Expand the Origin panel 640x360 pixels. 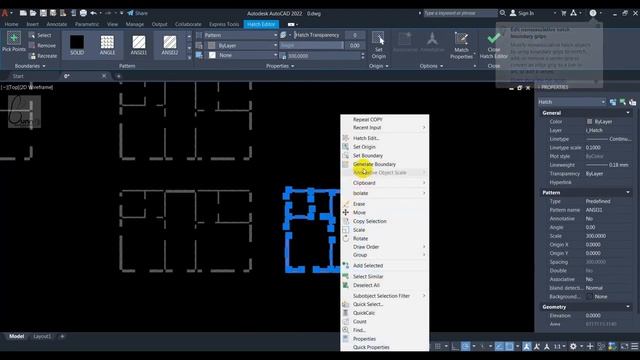[x=378, y=66]
